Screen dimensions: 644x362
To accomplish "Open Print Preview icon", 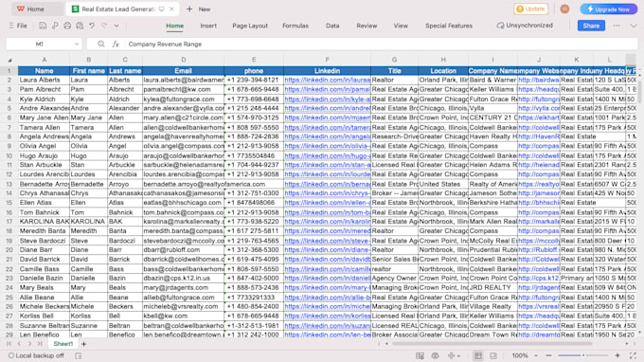I will [80, 26].
